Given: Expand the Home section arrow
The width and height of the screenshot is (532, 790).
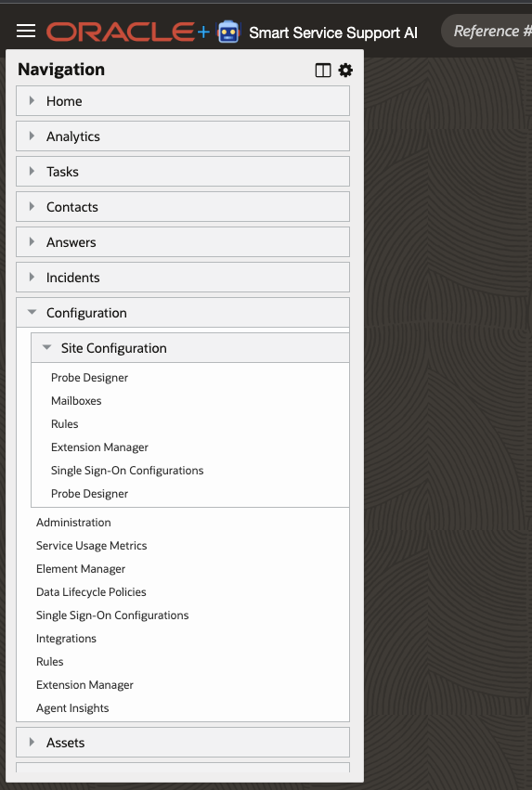Looking at the screenshot, I should 32,101.
